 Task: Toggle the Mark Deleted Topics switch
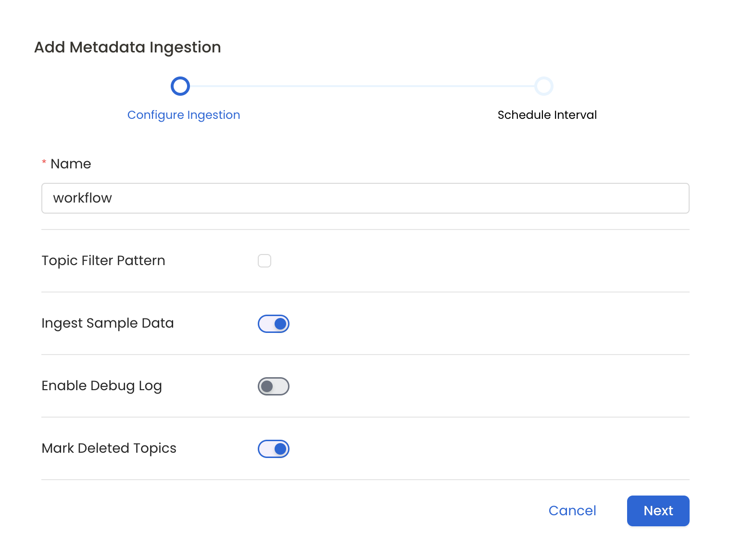273,448
